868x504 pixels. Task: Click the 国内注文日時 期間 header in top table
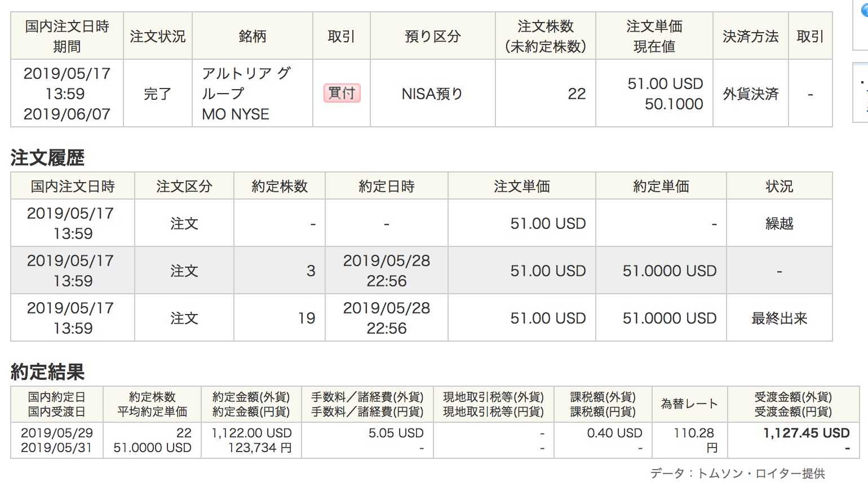click(x=67, y=36)
